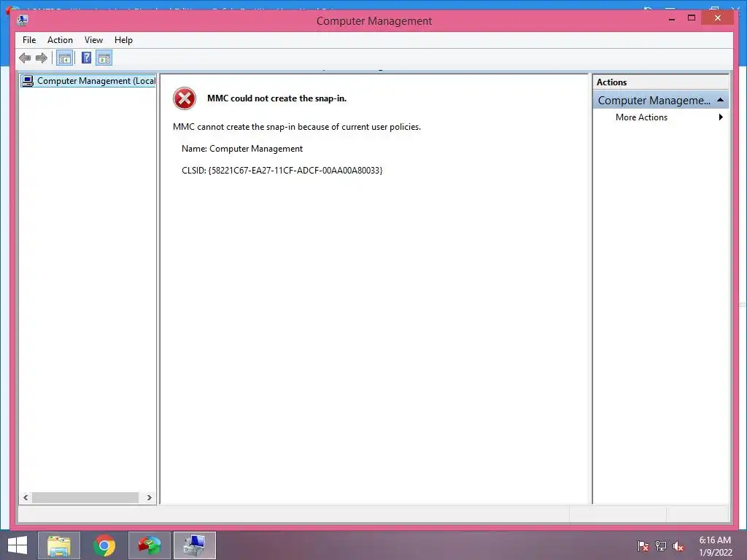Click the console tree right scroll arrow
Image resolution: width=747 pixels, height=560 pixels.
tap(149, 497)
